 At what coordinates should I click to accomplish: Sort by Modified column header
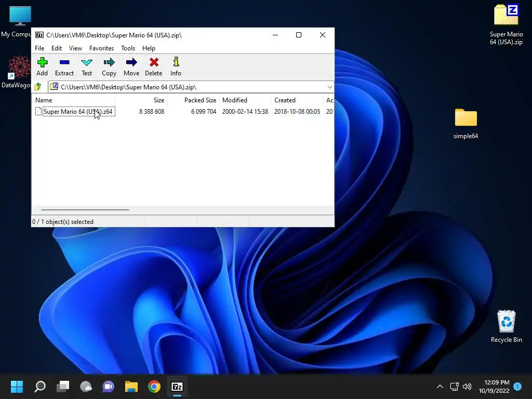point(245,100)
